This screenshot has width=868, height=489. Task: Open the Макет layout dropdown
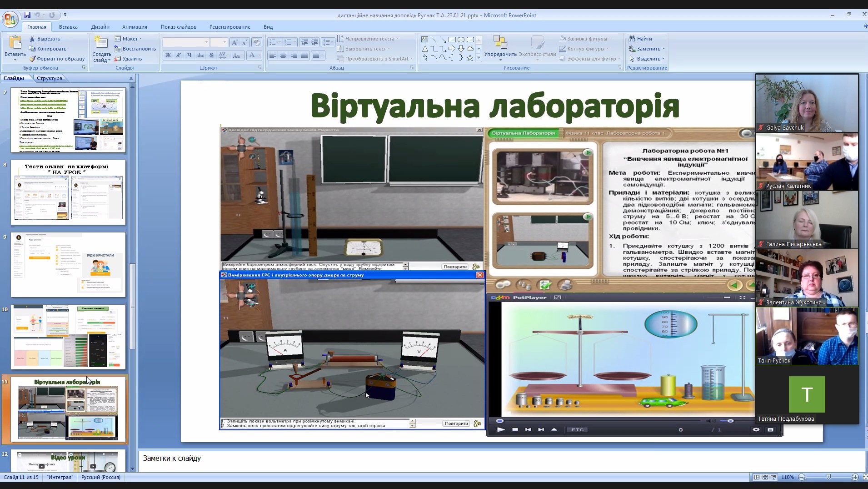pos(128,39)
